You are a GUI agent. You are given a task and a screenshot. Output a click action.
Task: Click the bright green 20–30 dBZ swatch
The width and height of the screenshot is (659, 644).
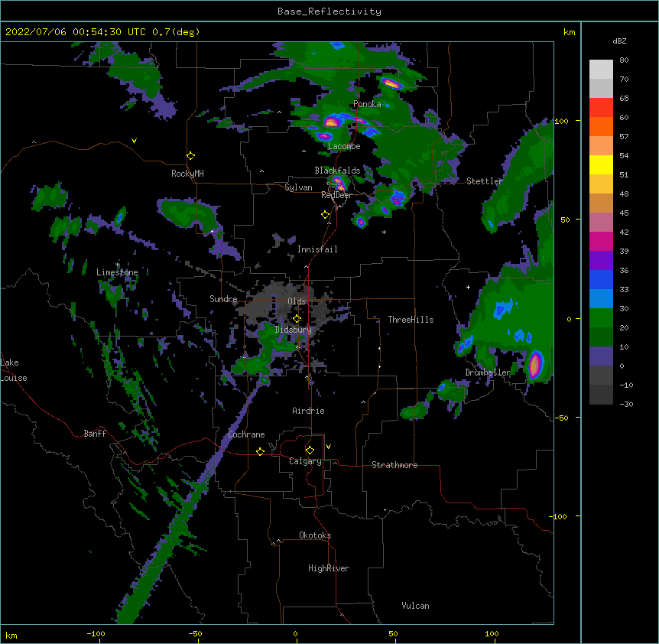[601, 318]
